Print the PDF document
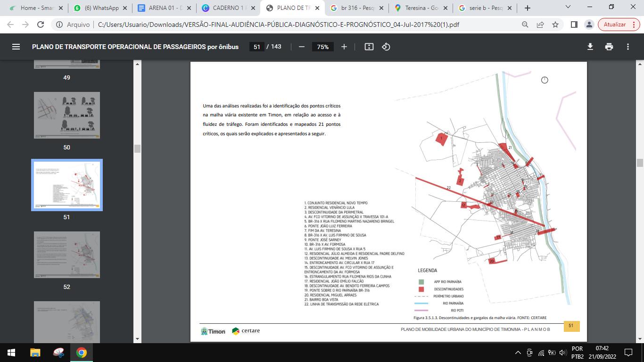Screen dimensions: 644x362 tap(609, 47)
